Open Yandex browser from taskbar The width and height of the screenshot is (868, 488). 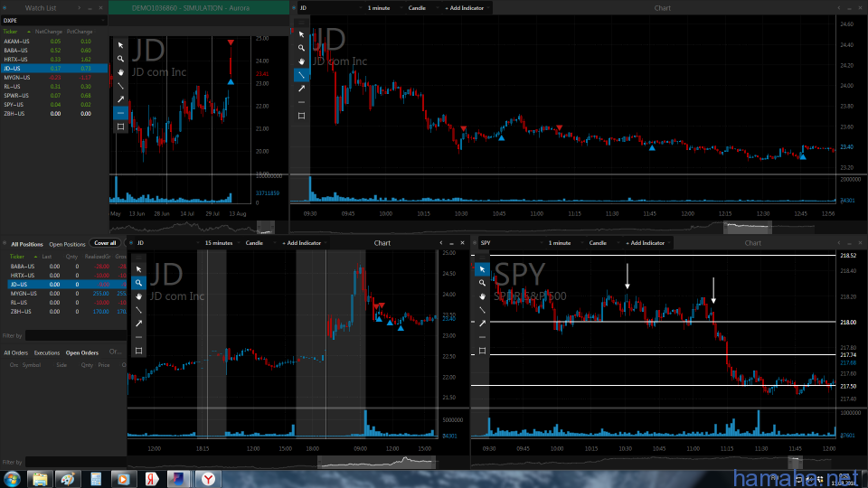208,479
